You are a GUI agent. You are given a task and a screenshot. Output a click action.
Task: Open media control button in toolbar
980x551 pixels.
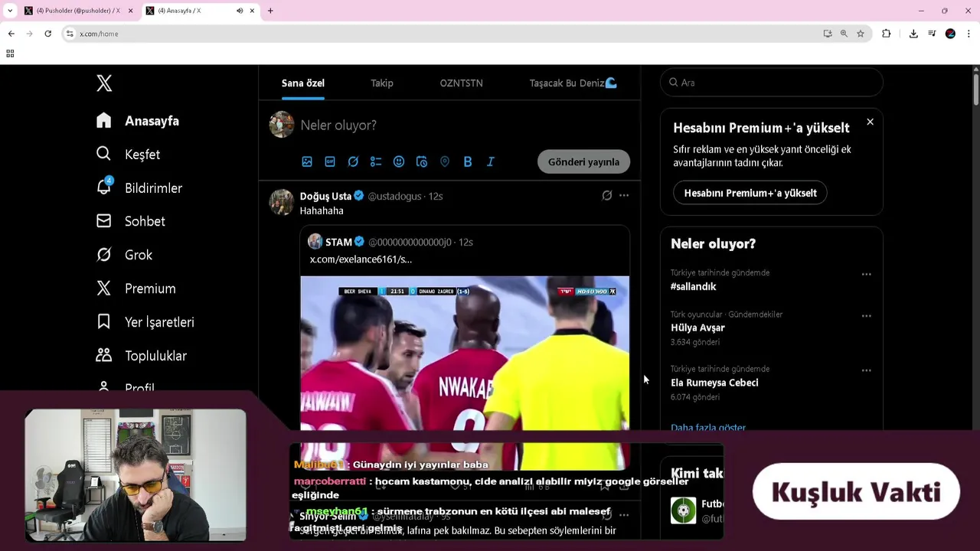point(932,34)
